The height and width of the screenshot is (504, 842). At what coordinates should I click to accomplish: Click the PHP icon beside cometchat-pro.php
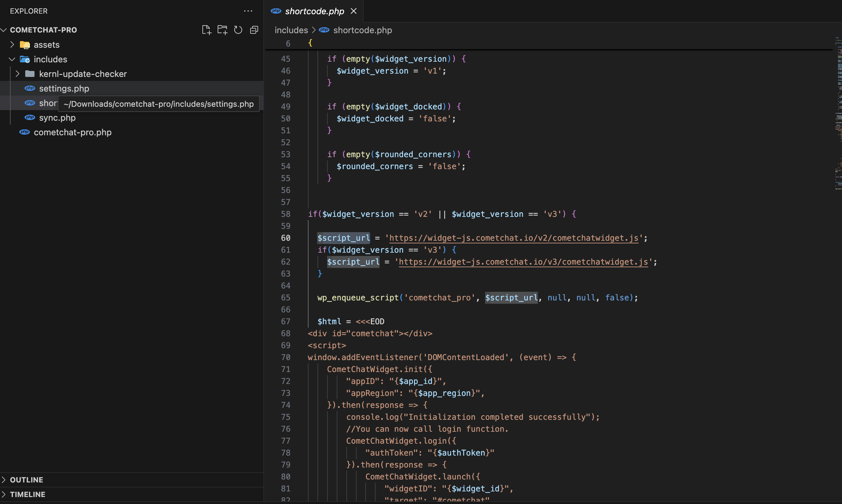[25, 132]
